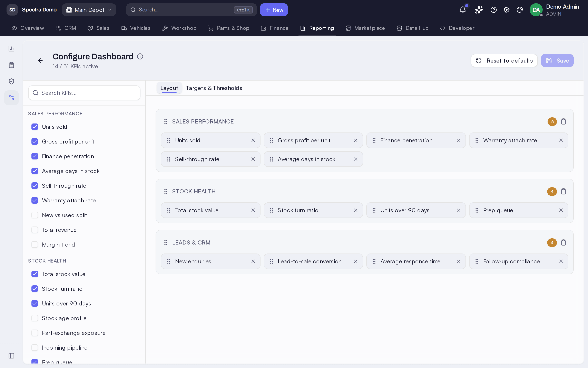This screenshot has width=588, height=368.
Task: Select the sliders configure icon in left sidebar
Action: click(x=11, y=98)
